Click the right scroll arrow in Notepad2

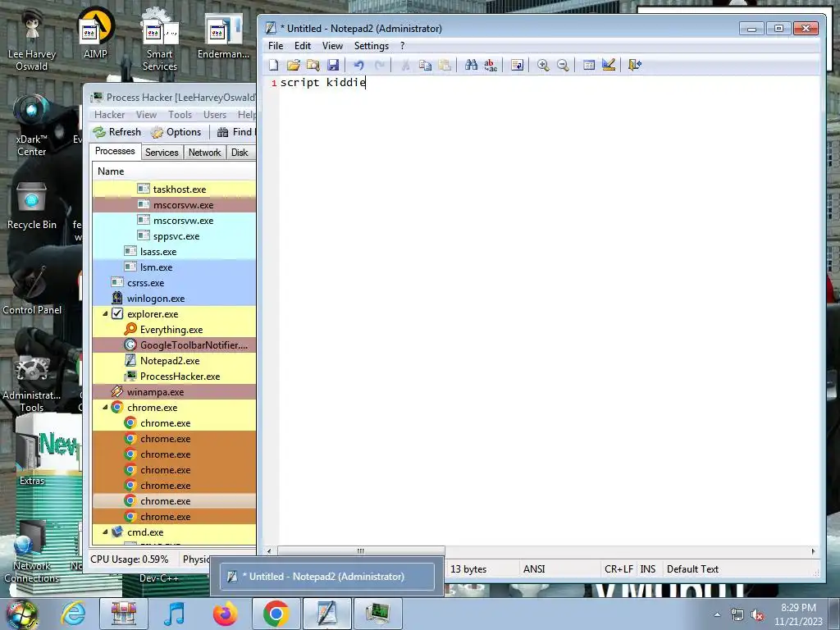point(813,550)
